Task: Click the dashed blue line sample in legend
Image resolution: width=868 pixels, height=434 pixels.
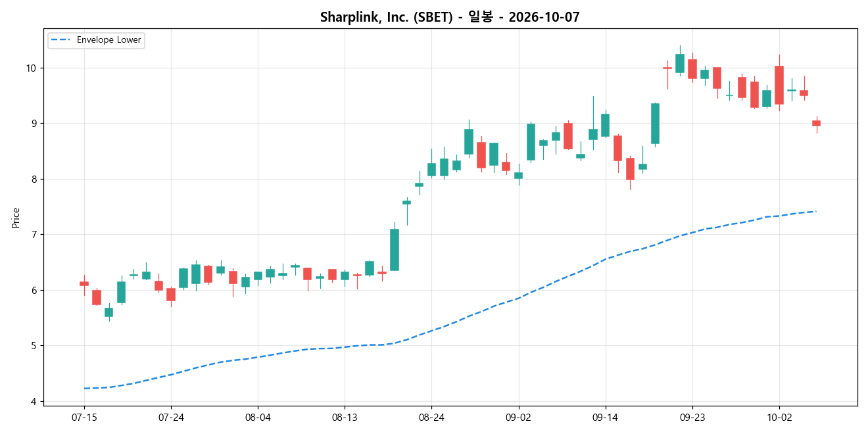Action: 61,40
